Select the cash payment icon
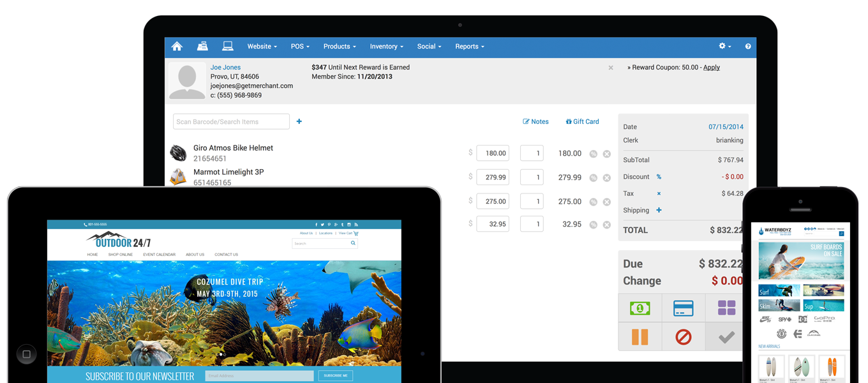Image resolution: width=868 pixels, height=383 pixels. point(640,308)
